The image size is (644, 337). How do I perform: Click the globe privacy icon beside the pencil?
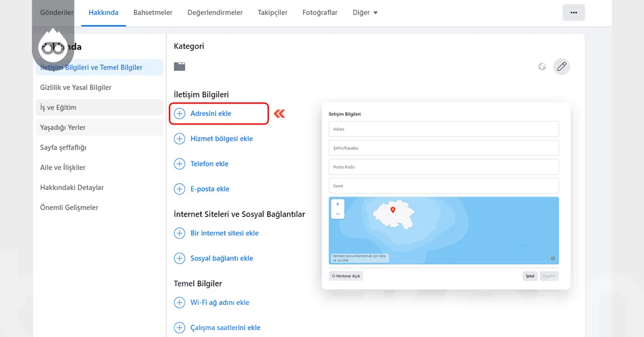tap(542, 67)
